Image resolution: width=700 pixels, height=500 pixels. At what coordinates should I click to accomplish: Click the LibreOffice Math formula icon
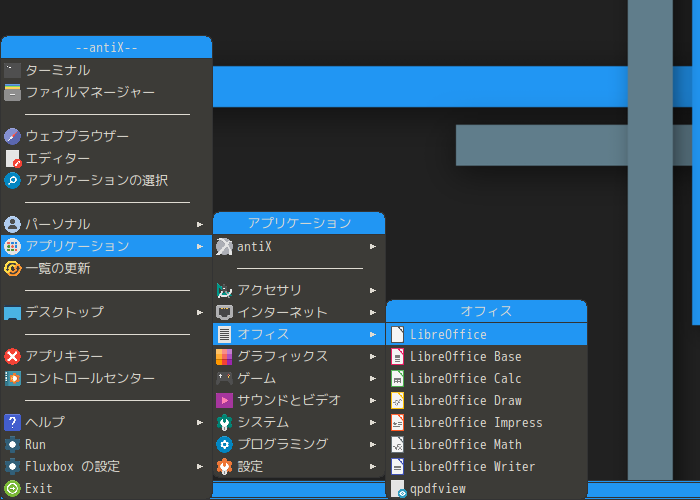point(397,445)
